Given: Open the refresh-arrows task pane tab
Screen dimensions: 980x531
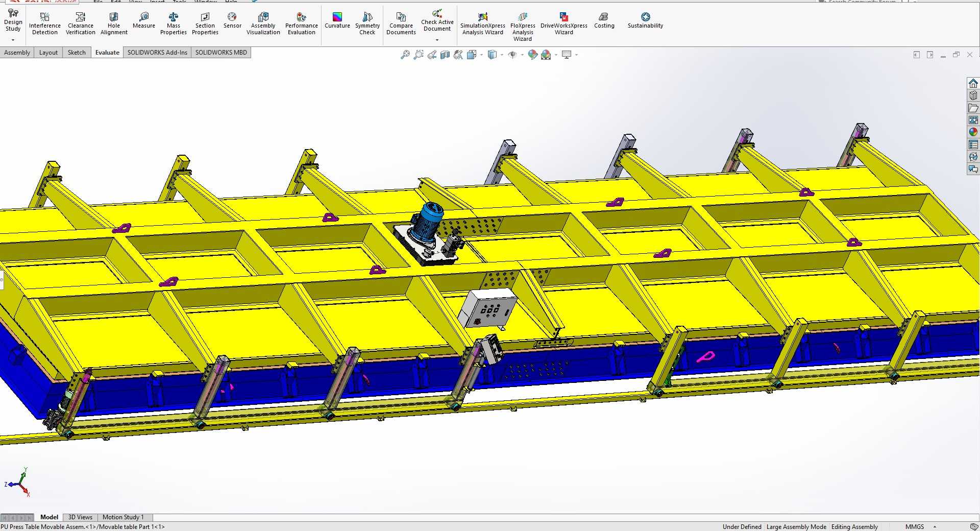Looking at the screenshot, I should tap(973, 157).
